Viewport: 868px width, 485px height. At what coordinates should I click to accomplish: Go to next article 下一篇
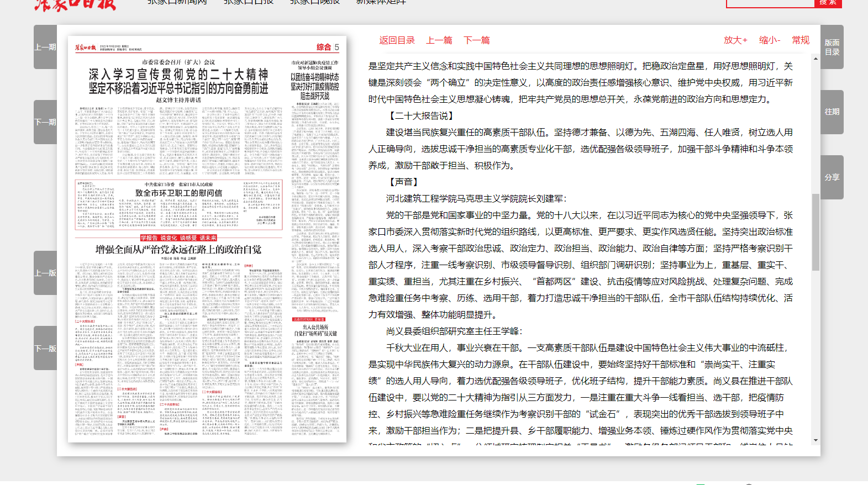pos(477,40)
